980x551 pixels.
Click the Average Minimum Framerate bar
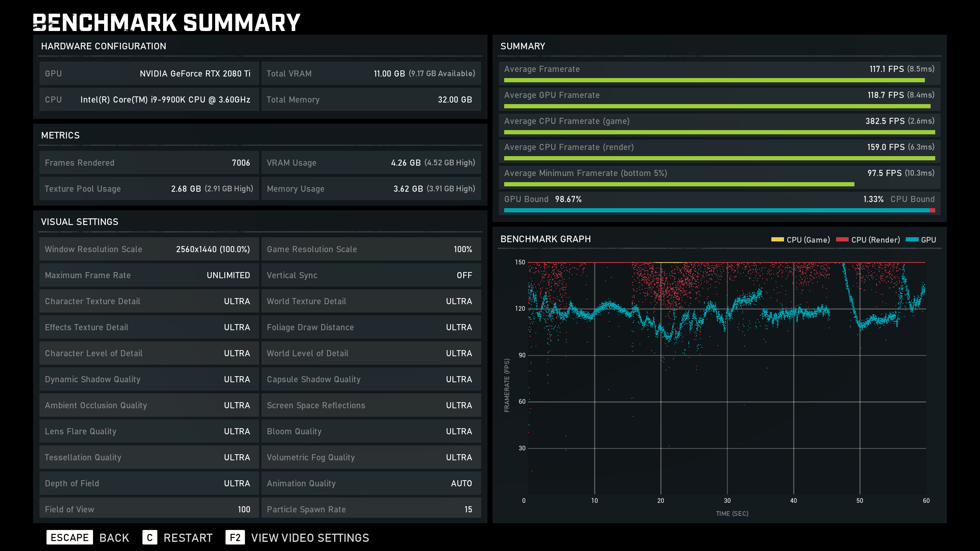[679, 184]
